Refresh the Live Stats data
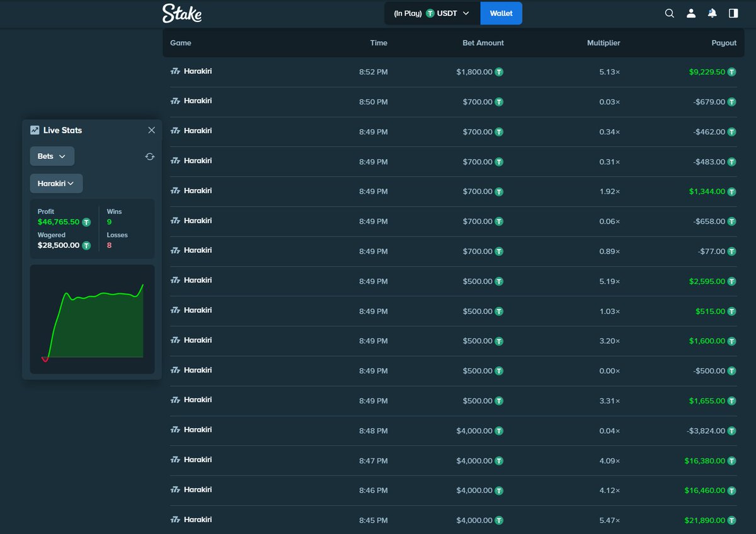The width and height of the screenshot is (756, 534). coord(150,156)
